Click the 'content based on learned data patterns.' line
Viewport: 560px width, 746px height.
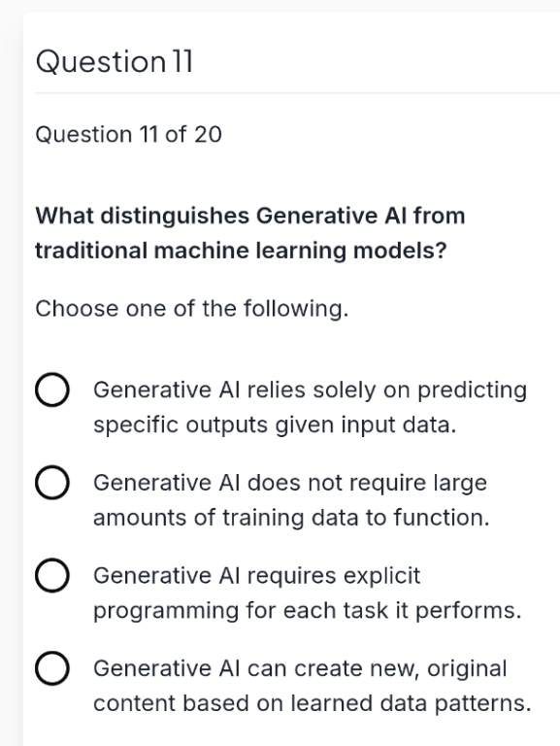[x=312, y=703]
